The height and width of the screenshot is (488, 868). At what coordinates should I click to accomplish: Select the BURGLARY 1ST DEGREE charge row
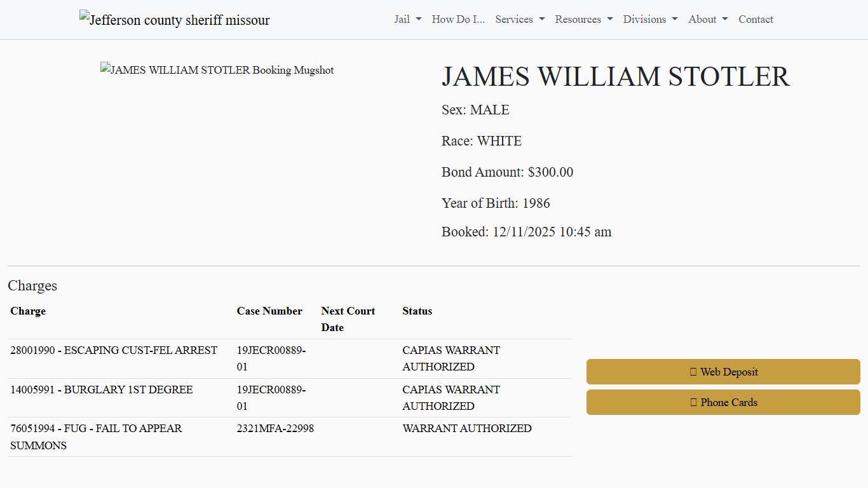point(102,390)
